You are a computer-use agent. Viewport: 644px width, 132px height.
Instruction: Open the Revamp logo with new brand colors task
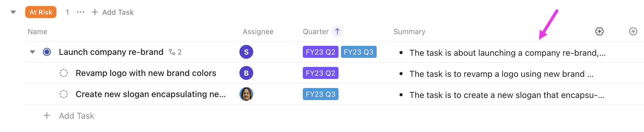coord(146,73)
